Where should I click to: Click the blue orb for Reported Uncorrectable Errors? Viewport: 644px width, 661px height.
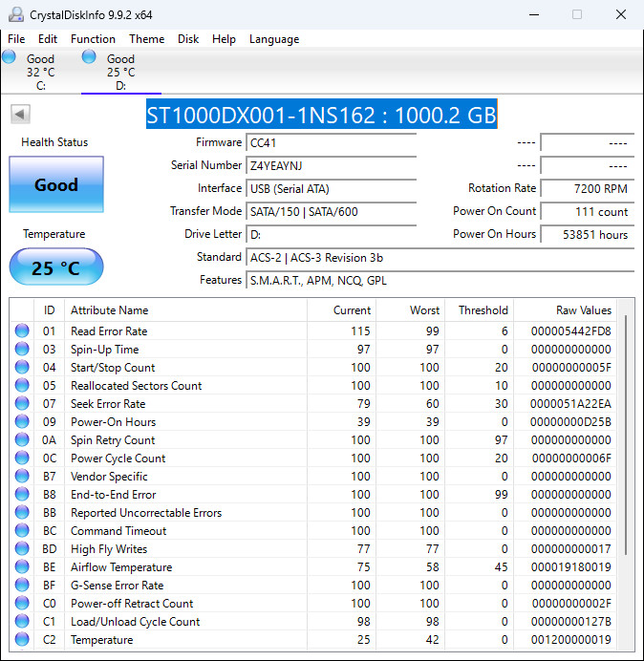pyautogui.click(x=22, y=512)
